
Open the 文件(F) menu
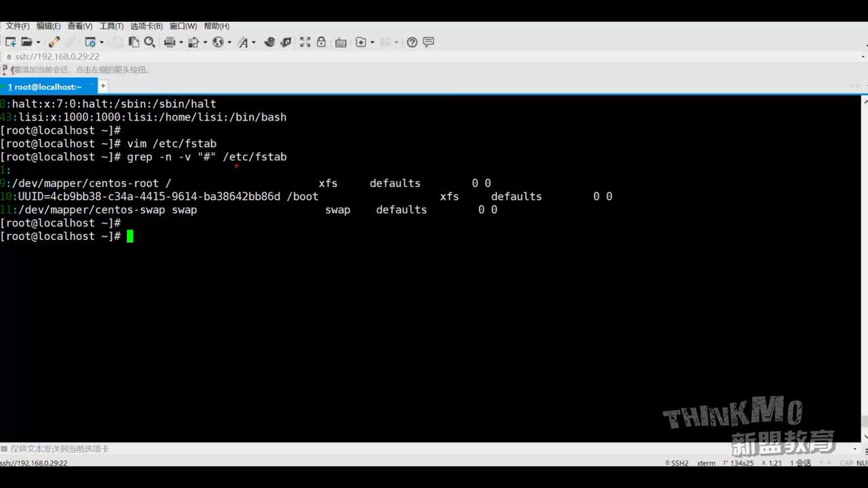tap(18, 26)
